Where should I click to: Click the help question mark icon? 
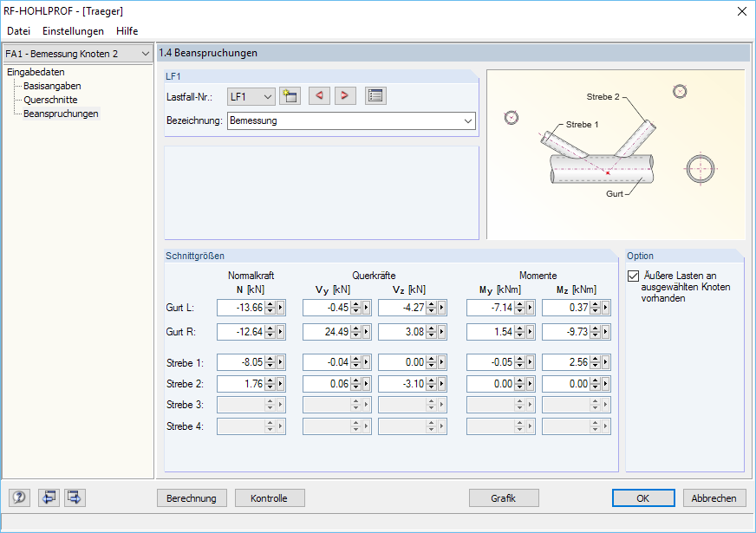coord(19,497)
